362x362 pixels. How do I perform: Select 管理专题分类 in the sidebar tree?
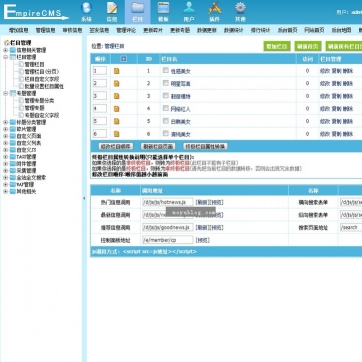(x=39, y=101)
